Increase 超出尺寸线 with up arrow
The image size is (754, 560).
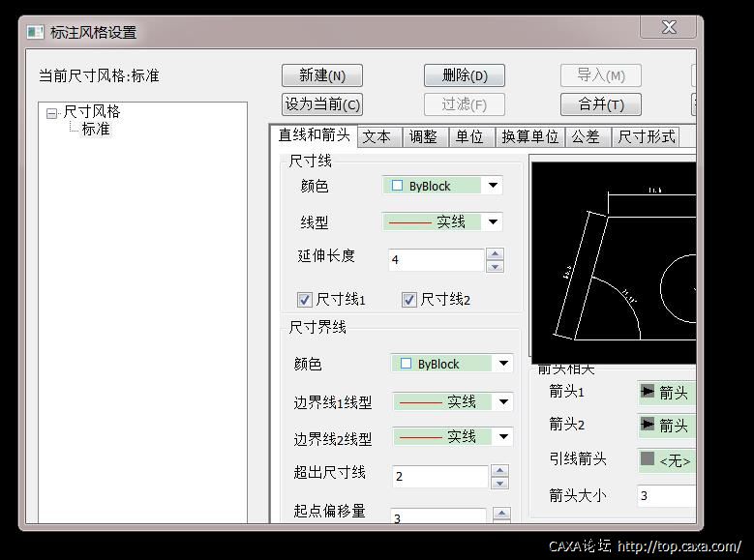click(x=500, y=470)
